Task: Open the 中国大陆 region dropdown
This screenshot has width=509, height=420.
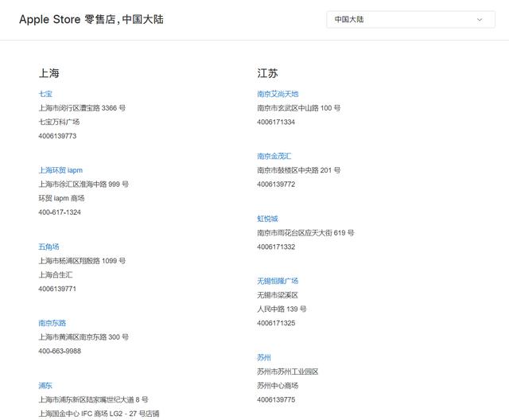Action: click(x=410, y=19)
